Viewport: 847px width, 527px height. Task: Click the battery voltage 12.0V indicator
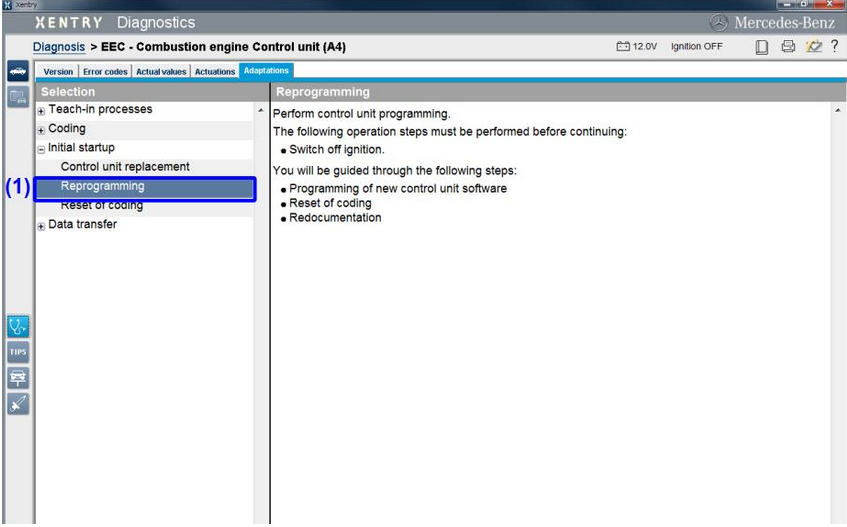pos(637,46)
